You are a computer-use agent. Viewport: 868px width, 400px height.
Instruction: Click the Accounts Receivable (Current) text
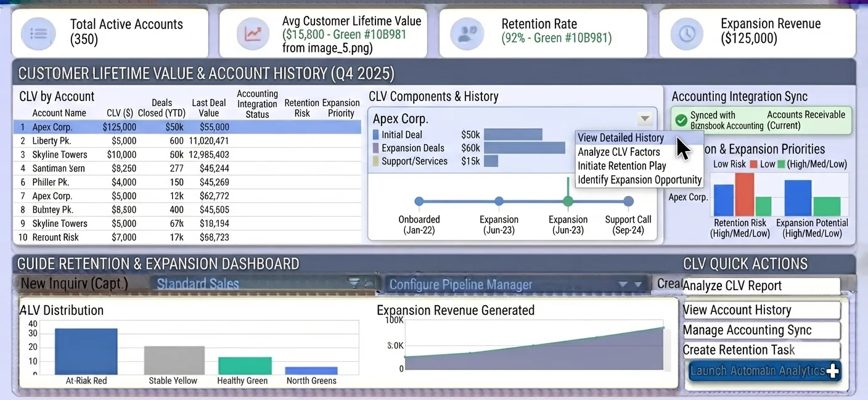[806, 120]
